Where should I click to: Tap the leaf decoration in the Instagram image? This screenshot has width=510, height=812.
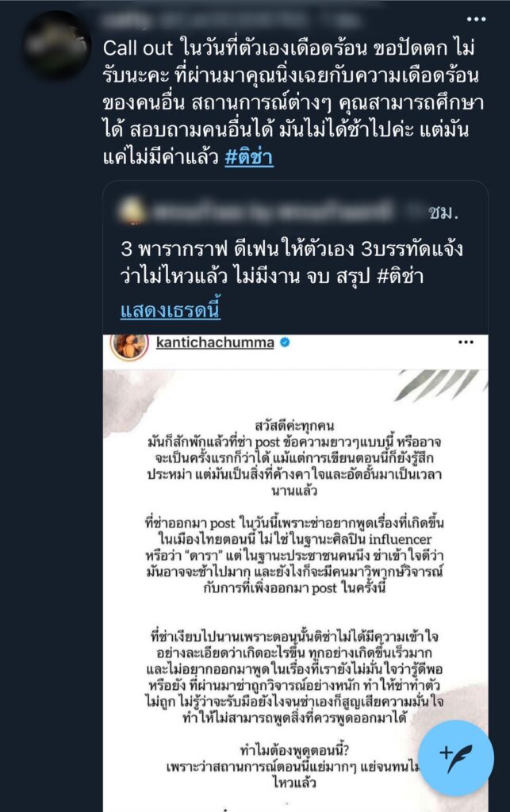440,385
